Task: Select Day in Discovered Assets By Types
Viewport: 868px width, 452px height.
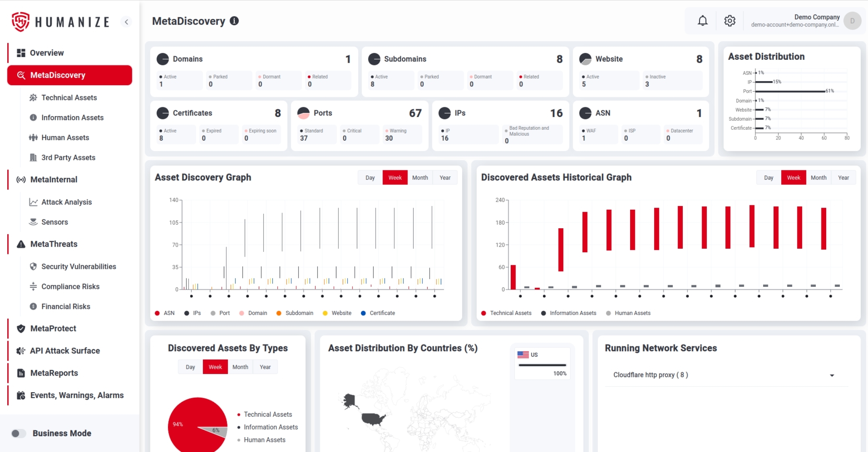Action: 190,367
